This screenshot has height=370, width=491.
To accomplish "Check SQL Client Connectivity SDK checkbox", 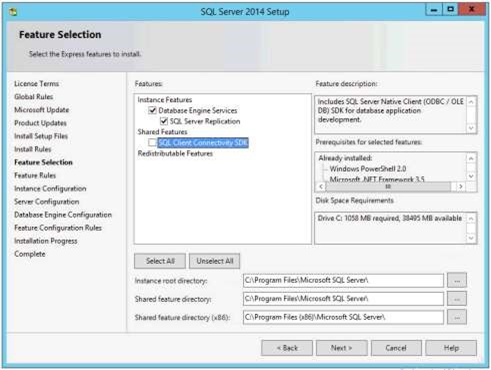I will tap(152, 143).
